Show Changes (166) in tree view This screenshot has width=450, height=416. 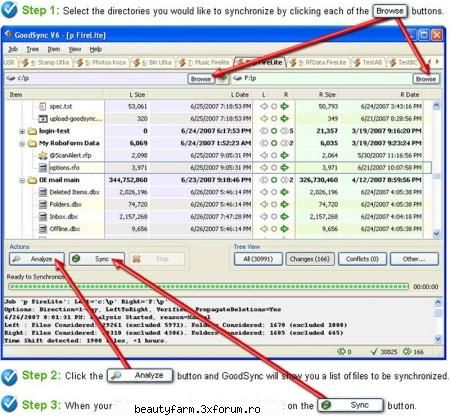pos(310,259)
